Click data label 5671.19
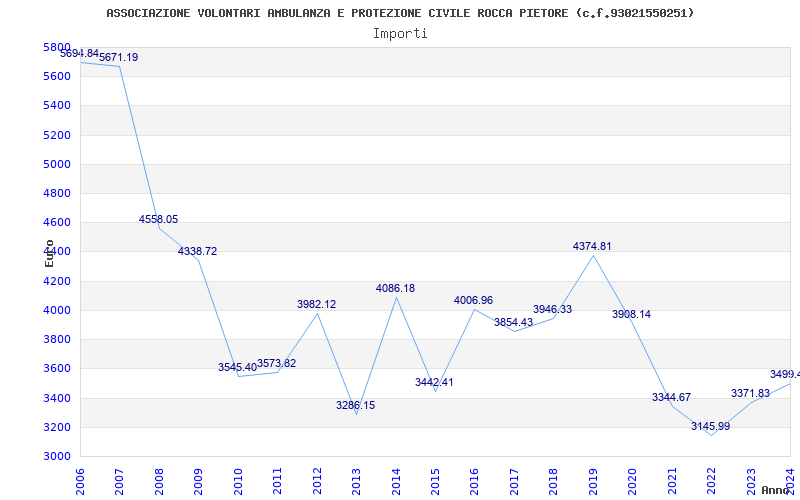 pyautogui.click(x=118, y=57)
